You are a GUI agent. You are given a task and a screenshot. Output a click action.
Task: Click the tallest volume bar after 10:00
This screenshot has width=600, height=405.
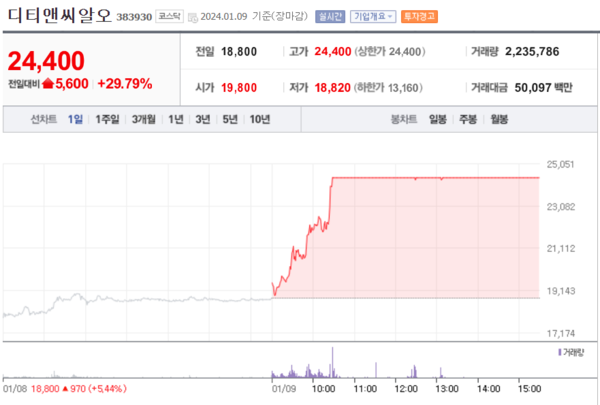click(332, 363)
